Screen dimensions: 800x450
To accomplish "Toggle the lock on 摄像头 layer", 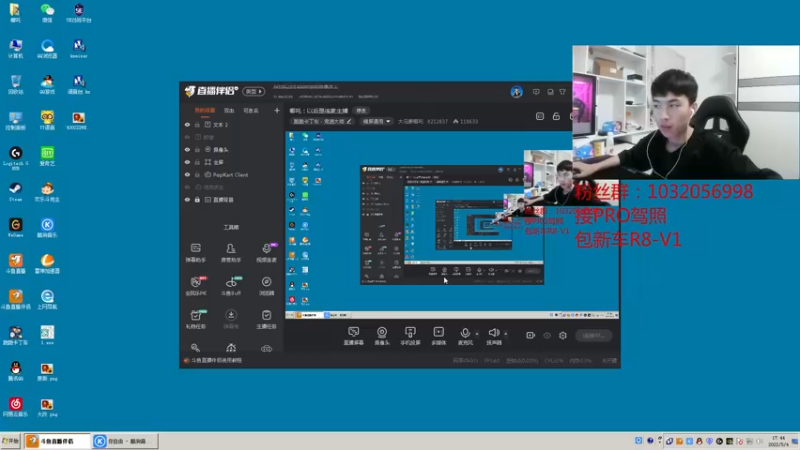I will pos(197,149).
